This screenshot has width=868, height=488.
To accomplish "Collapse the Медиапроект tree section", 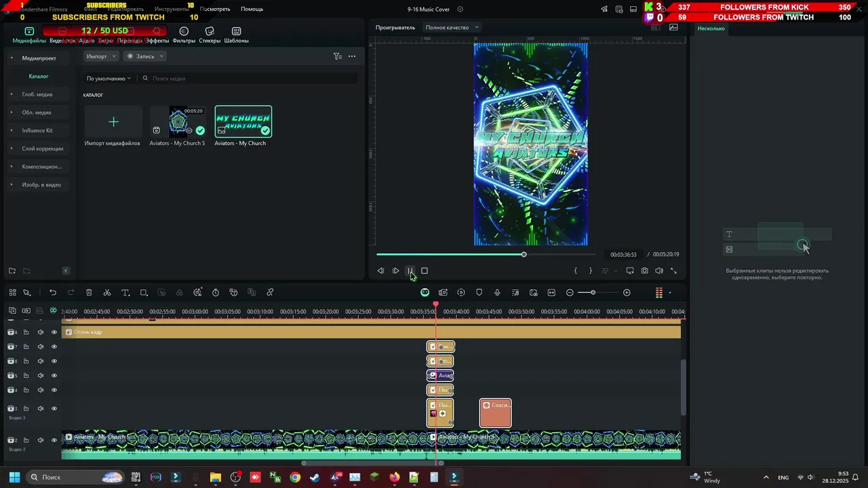I will (x=12, y=58).
